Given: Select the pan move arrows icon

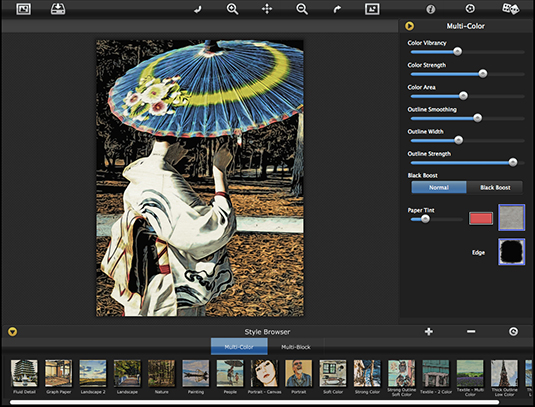Looking at the screenshot, I should 267,9.
